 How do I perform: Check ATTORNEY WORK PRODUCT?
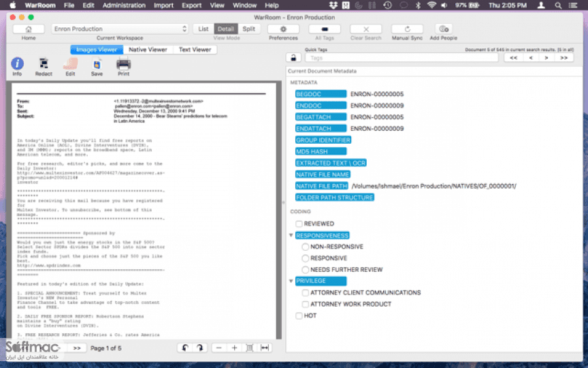306,304
